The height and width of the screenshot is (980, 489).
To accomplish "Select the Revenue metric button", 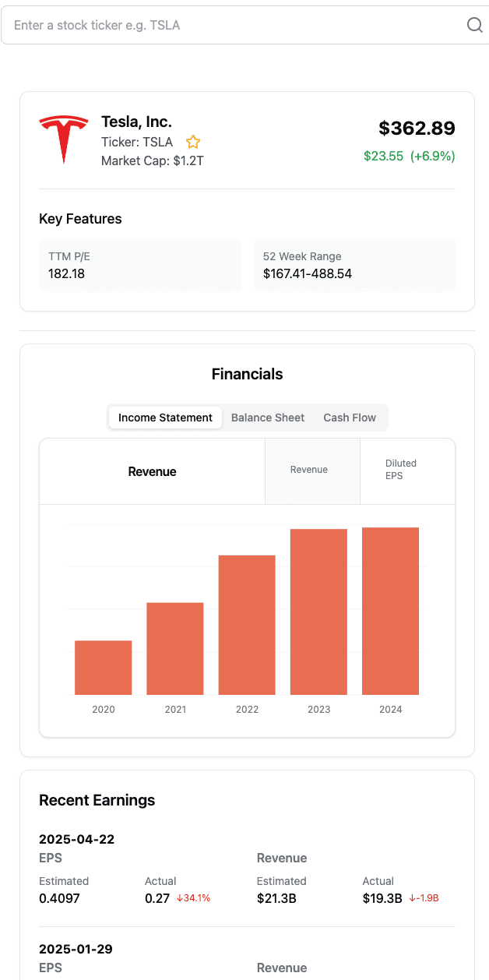I will click(309, 470).
